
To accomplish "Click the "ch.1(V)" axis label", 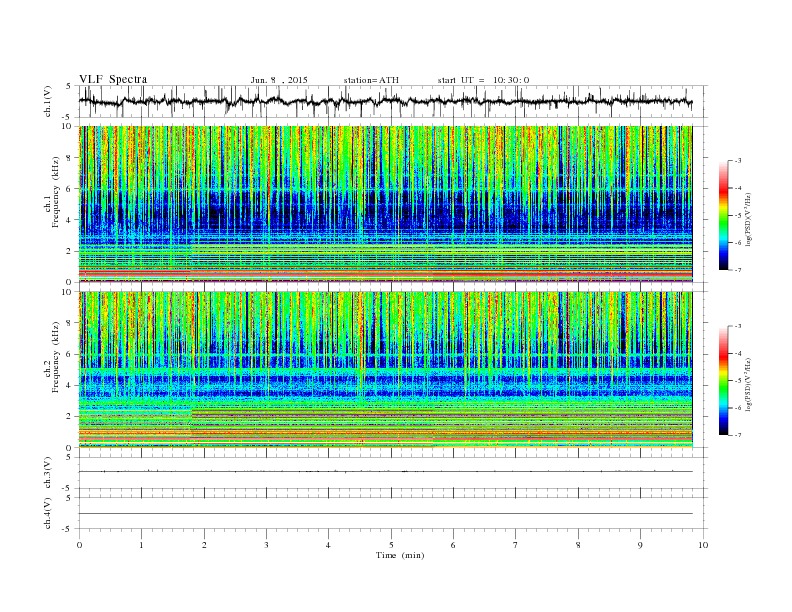I will point(48,102).
